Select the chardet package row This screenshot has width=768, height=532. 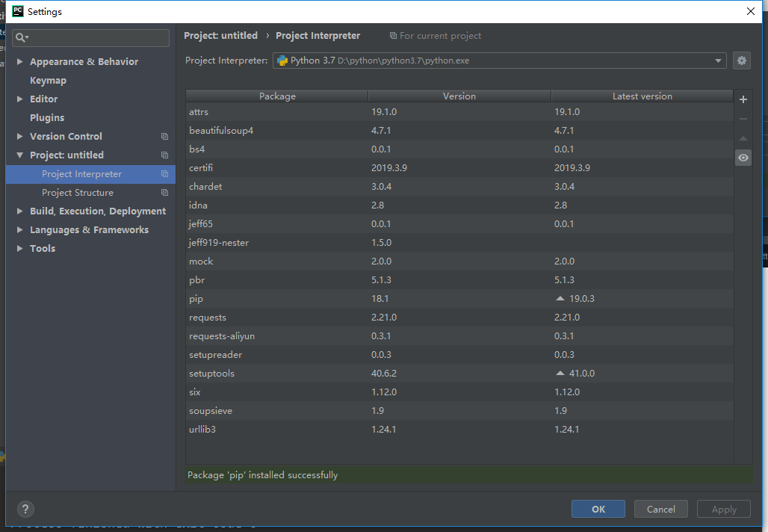[x=459, y=186]
